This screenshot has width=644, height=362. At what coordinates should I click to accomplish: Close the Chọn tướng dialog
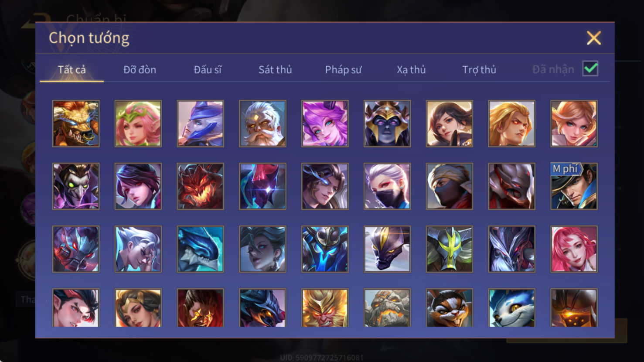point(593,38)
